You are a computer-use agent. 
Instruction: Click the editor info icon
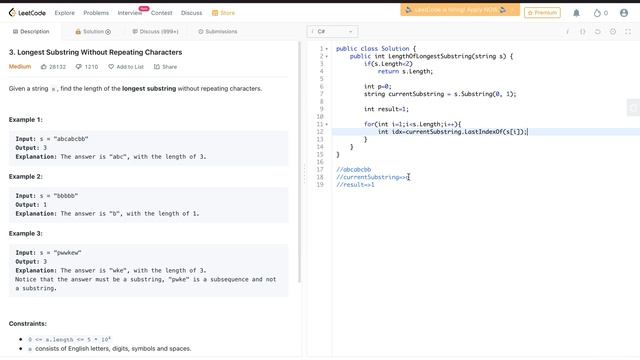(x=567, y=31)
